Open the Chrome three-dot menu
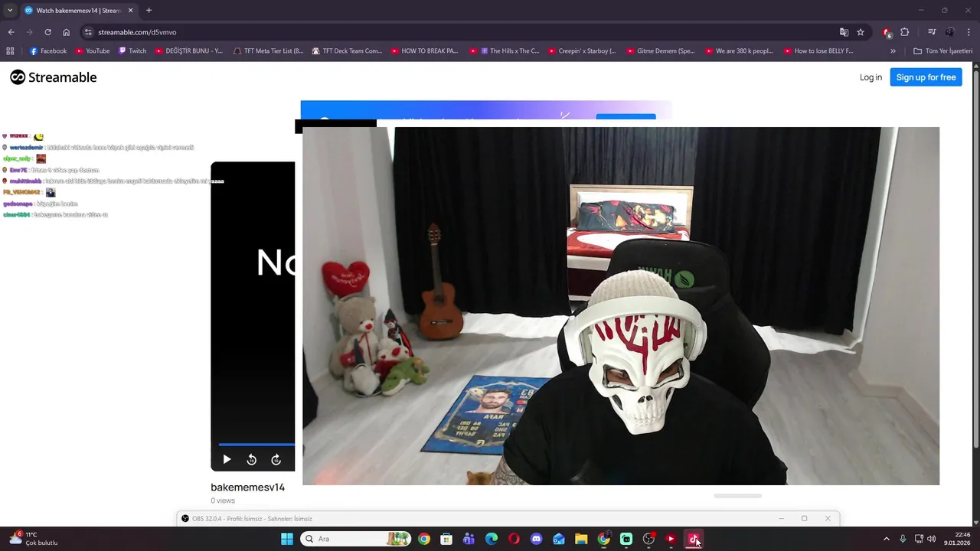 pos(969,32)
